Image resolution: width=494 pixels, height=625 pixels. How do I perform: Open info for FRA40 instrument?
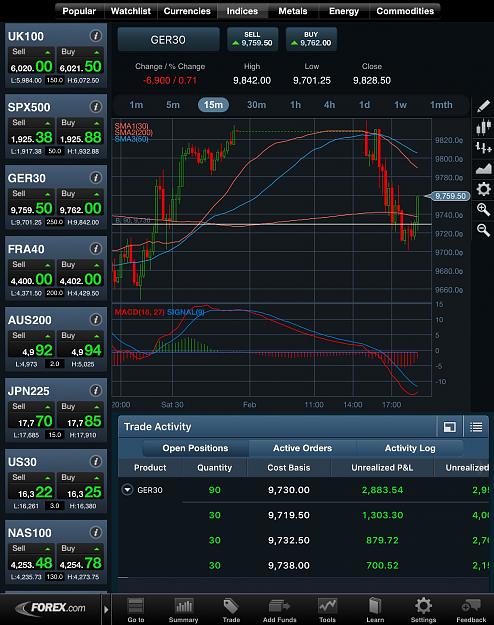tap(95, 249)
